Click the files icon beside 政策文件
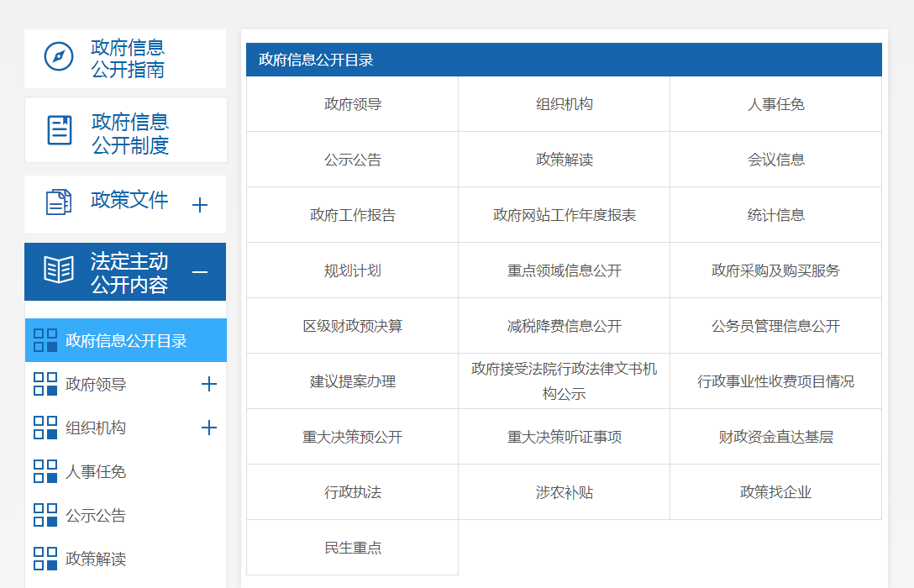Screen dimensions: 914x588 tap(59, 202)
